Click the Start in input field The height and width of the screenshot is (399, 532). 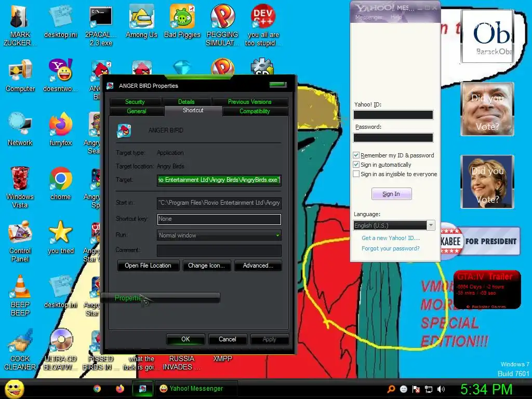point(219,203)
